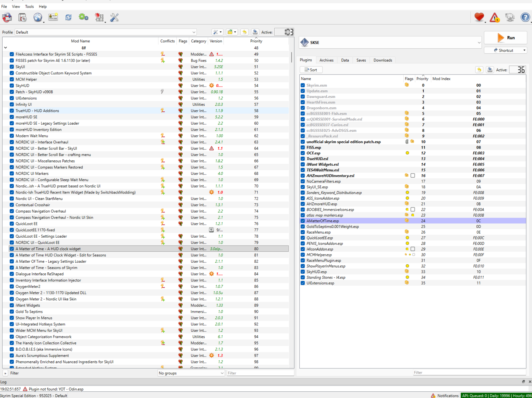
Task: Click lightning conflict icon on Patch - SkyHUD row
Action: click(162, 92)
